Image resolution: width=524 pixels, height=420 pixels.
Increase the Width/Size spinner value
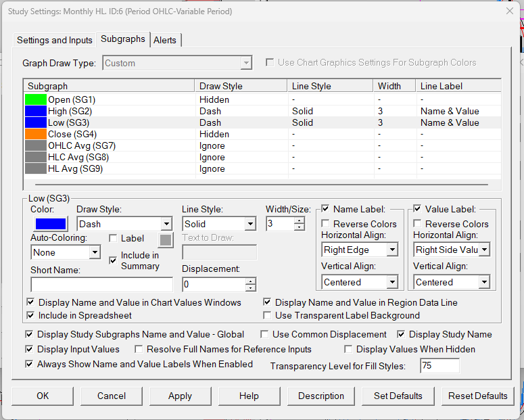(300, 220)
